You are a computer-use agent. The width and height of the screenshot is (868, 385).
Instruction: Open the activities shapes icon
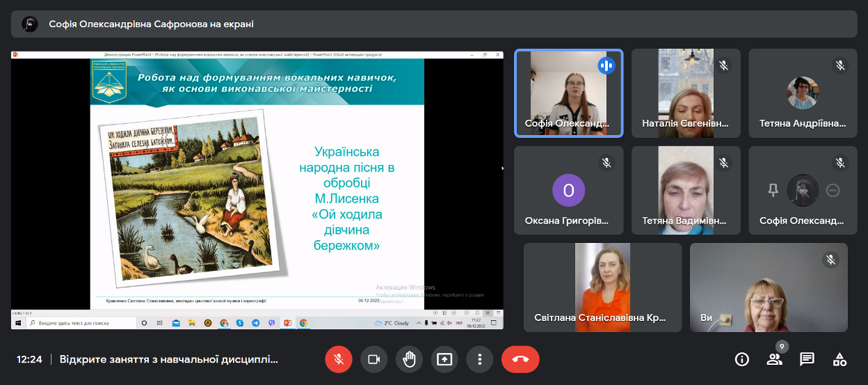tap(839, 359)
